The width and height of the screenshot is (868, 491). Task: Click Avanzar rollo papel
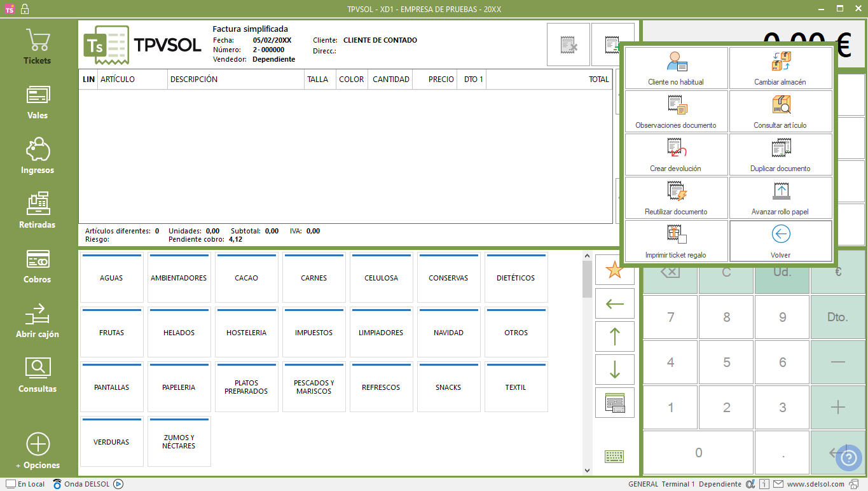[x=781, y=198]
